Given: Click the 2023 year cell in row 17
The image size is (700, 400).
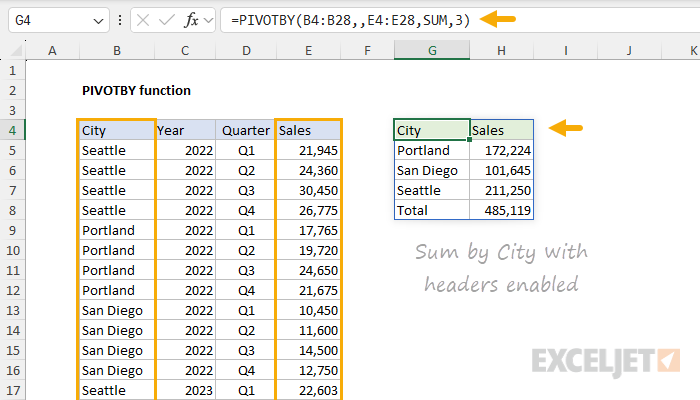Looking at the screenshot, I should pos(185,391).
